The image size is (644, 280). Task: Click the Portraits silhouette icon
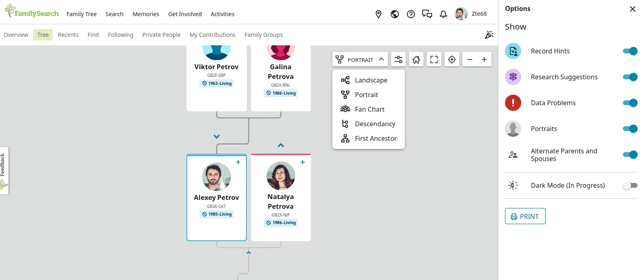pyautogui.click(x=513, y=129)
